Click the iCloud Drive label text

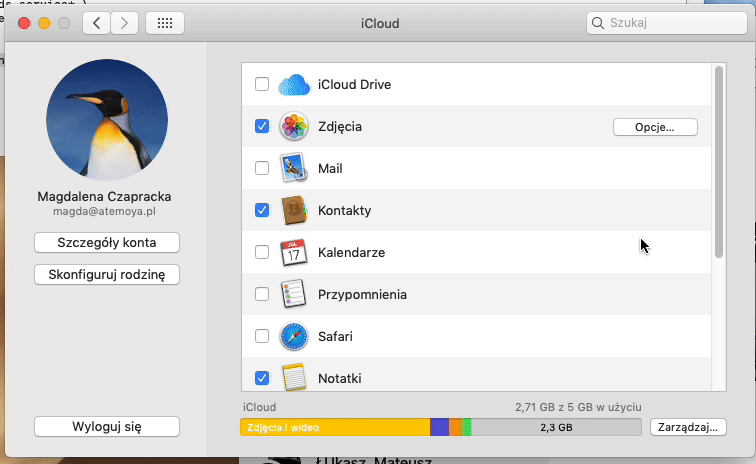coord(354,84)
